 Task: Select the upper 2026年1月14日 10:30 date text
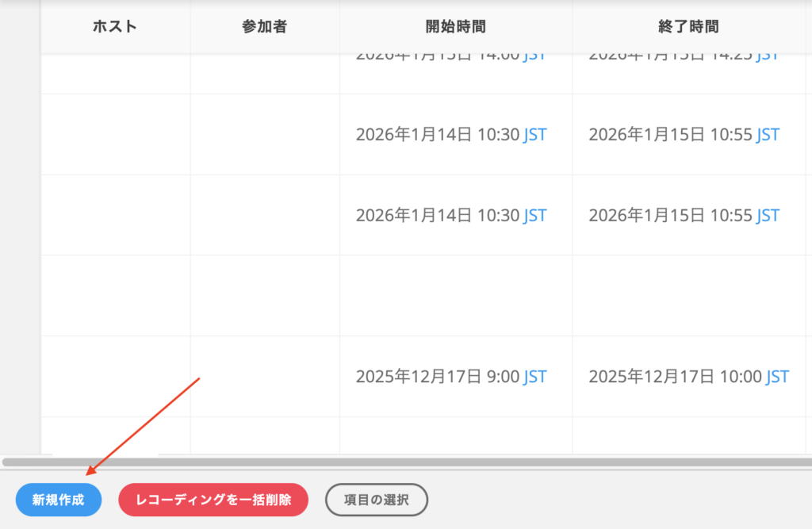(437, 135)
